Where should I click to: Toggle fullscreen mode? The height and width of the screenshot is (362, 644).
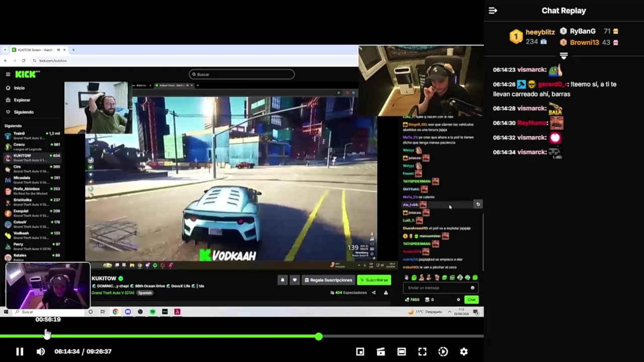pyautogui.click(x=422, y=352)
